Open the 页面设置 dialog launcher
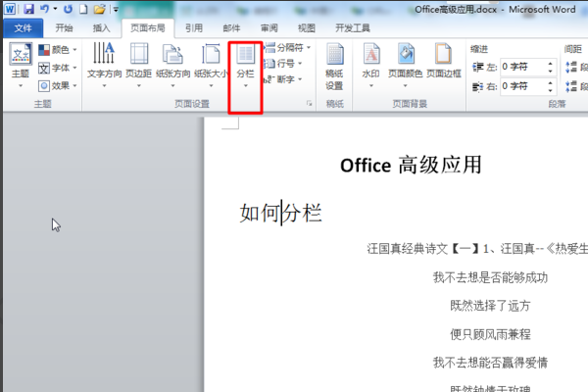The image size is (588, 392). pyautogui.click(x=310, y=103)
